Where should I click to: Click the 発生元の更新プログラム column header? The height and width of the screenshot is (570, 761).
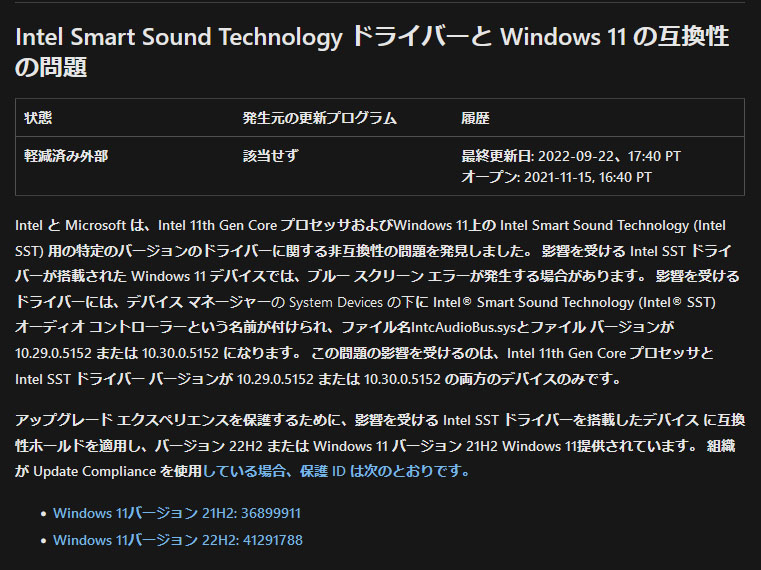(x=319, y=118)
